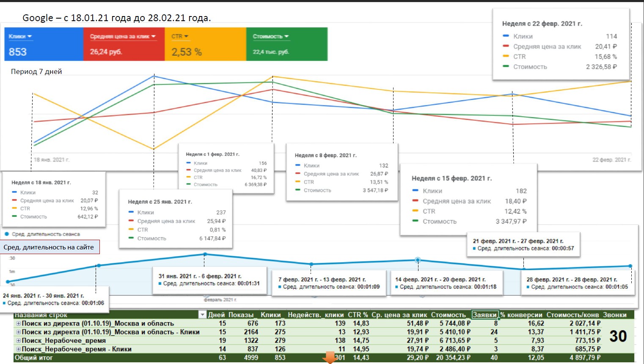Image resolution: width=644 pixels, height=364 pixels.
Task: Click the session duration point for 24–30 янв.
Action: pos(99,265)
